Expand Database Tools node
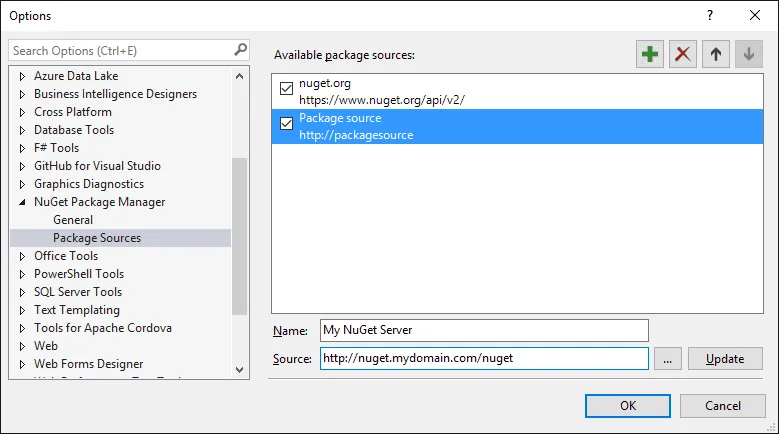 pos(22,130)
